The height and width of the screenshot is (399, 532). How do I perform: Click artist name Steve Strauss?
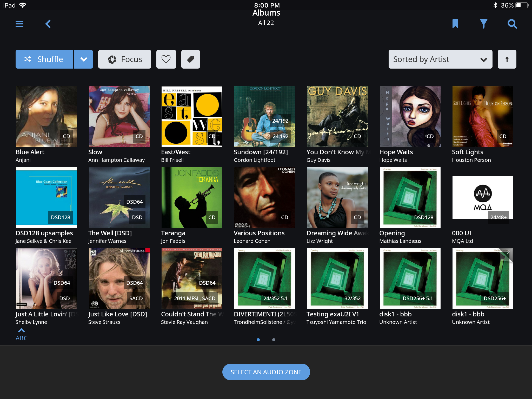click(x=104, y=322)
